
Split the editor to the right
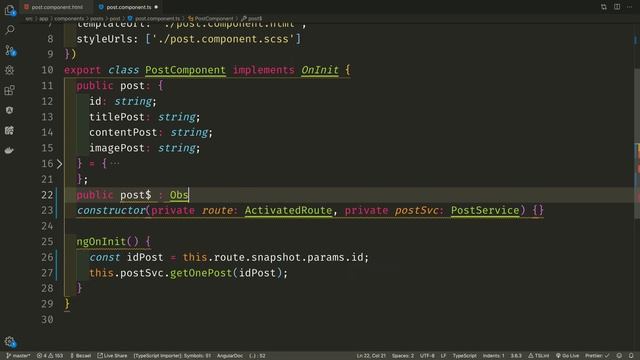point(617,7)
